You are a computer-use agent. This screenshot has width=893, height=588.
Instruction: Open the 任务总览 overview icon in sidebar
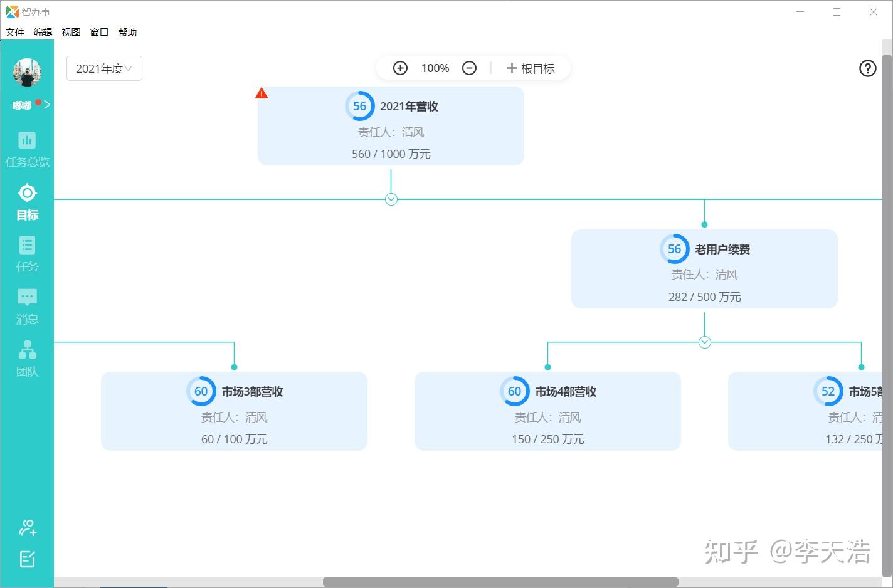pos(27,140)
